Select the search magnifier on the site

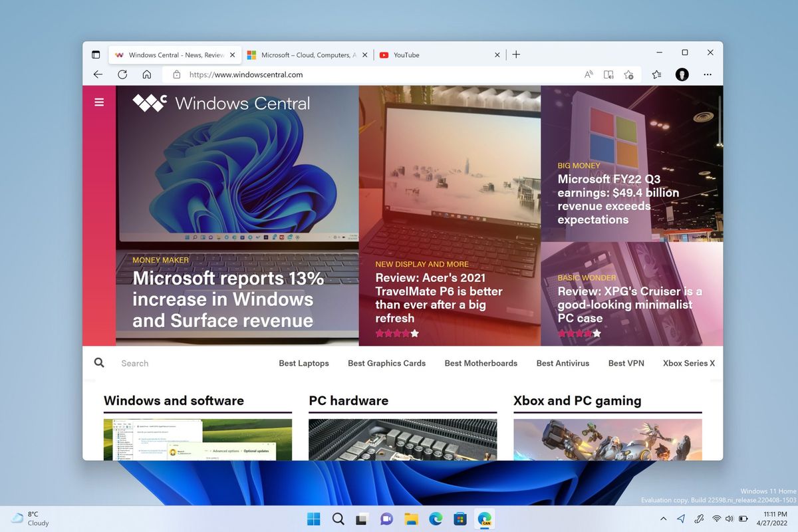99,362
